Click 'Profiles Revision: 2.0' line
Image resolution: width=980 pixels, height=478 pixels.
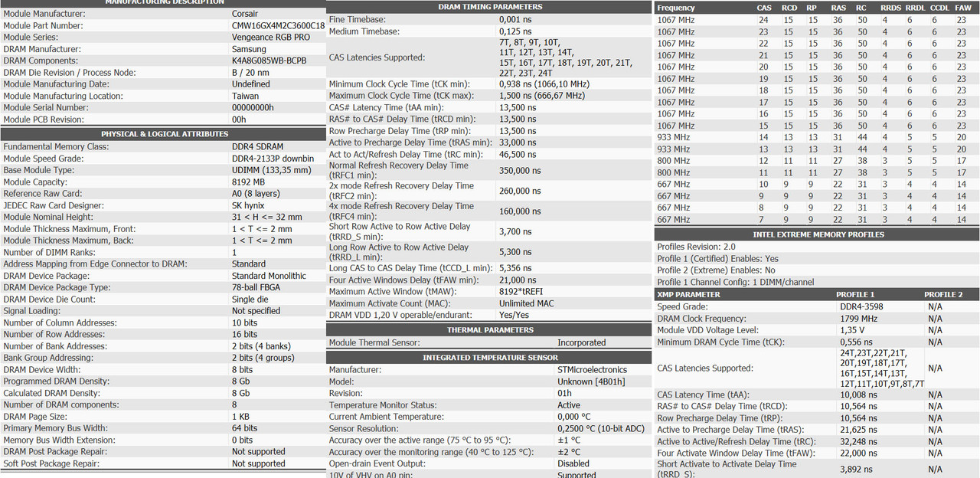pyautogui.click(x=697, y=247)
